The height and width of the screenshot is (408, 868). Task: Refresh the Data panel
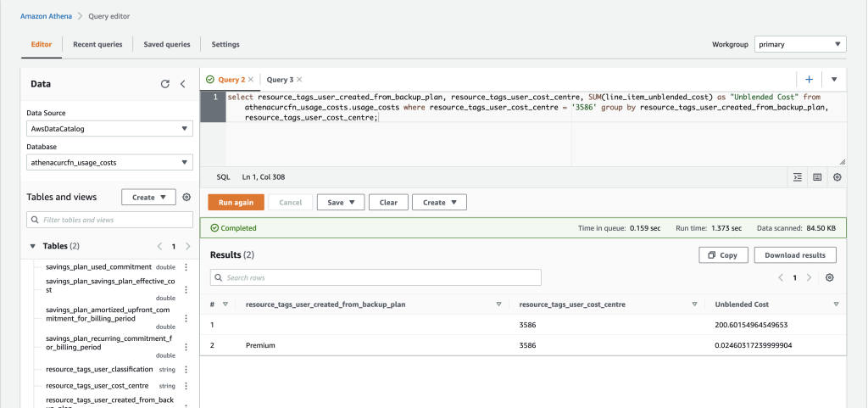[165, 84]
